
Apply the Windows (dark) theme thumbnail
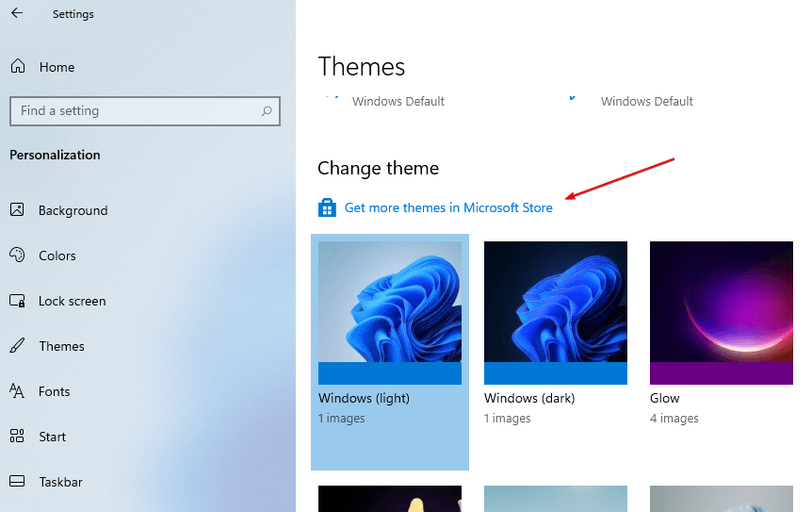[555, 313]
